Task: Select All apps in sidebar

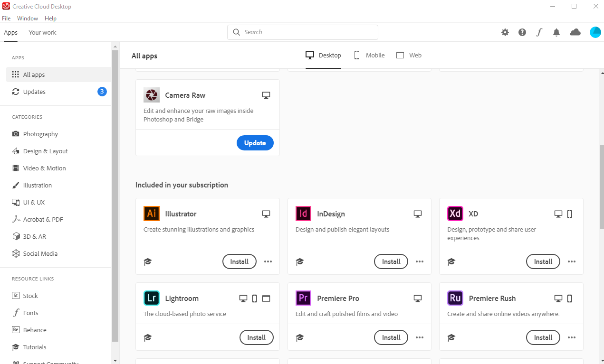Action: click(x=59, y=75)
